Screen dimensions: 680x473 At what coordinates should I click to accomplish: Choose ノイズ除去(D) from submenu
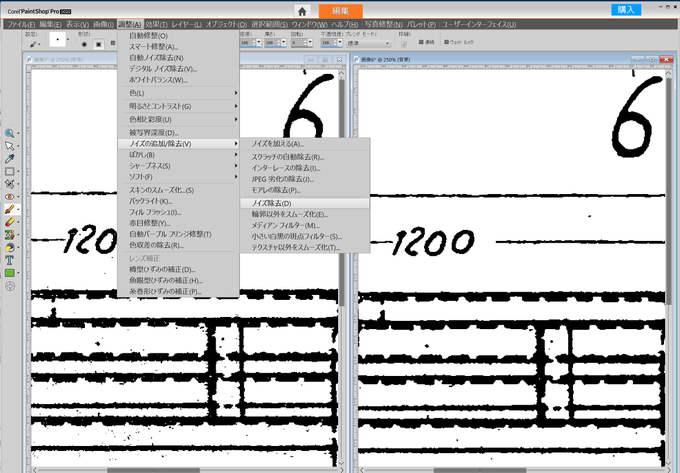[x=305, y=203]
